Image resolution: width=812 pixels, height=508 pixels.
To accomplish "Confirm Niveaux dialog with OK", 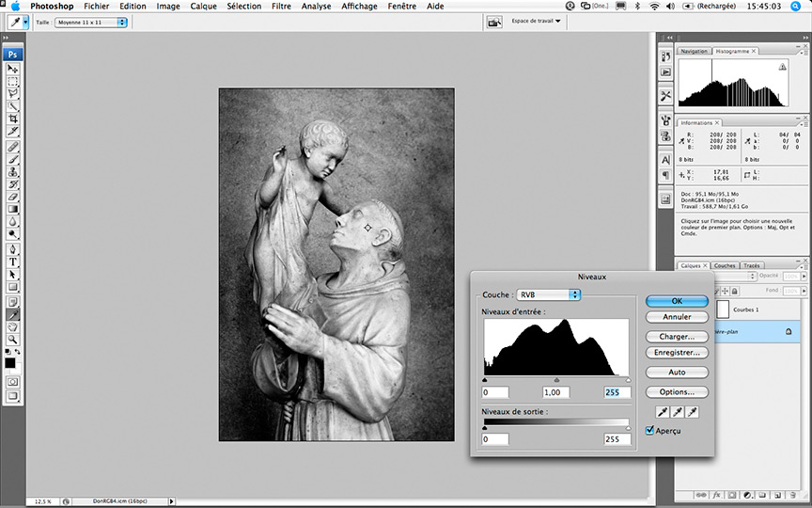I will click(x=677, y=301).
